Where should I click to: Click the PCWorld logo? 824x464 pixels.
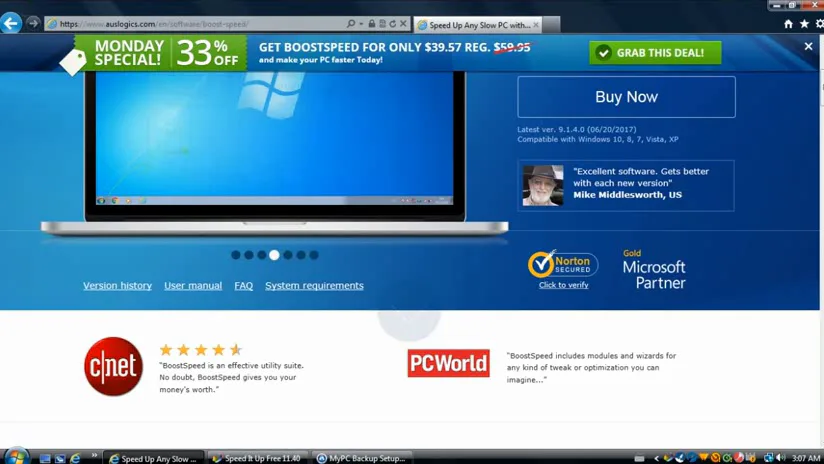[x=448, y=363]
